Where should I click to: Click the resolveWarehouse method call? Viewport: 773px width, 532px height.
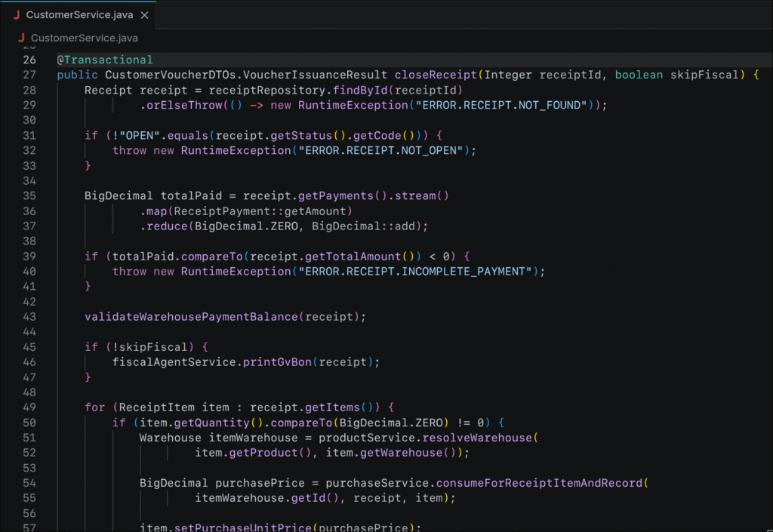point(477,438)
